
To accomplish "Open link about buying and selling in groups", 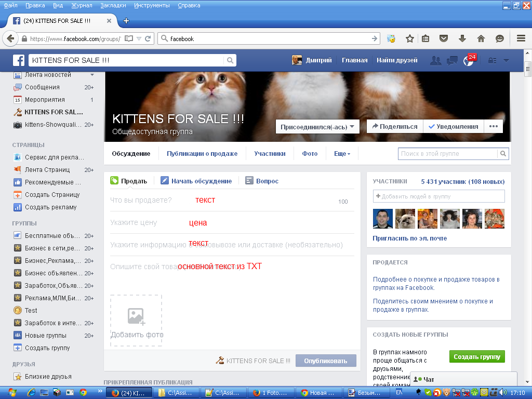I will [436, 284].
